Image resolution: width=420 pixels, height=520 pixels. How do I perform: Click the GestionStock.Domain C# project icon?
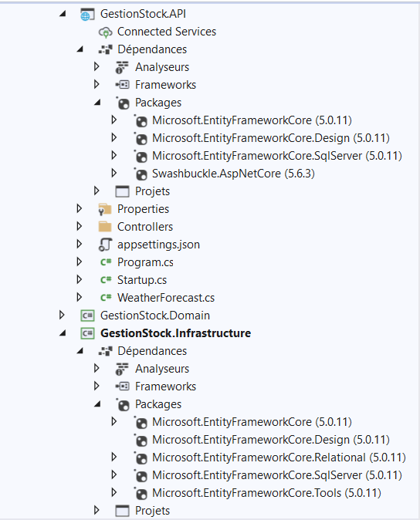point(87,316)
